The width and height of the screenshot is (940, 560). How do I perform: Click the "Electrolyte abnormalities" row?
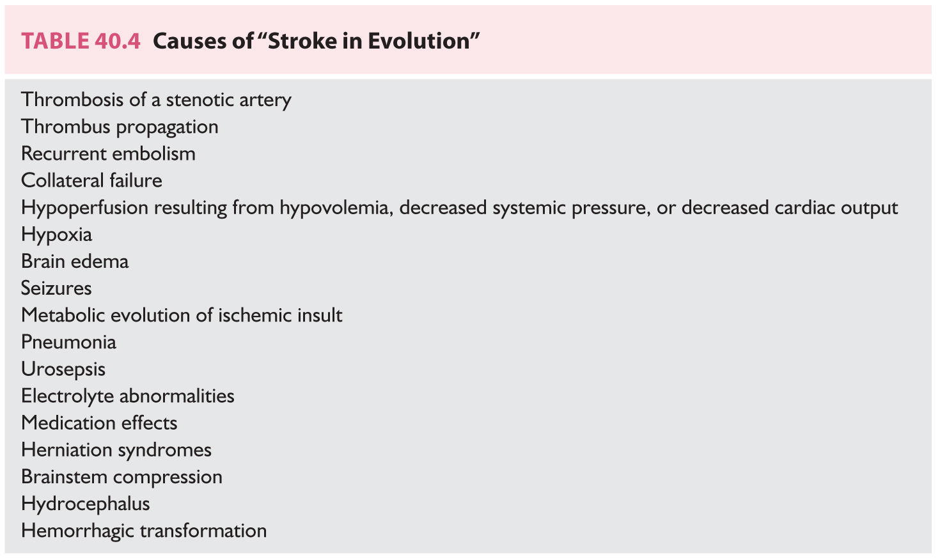pos(128,396)
